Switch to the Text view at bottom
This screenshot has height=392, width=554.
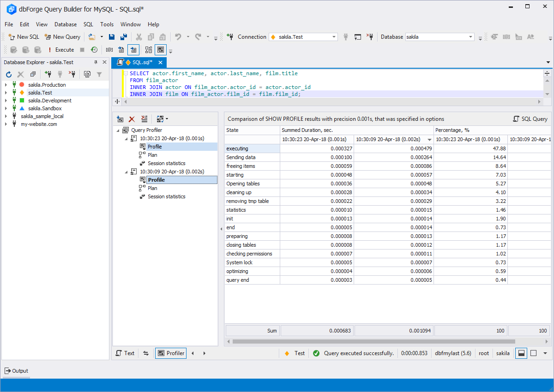click(x=125, y=353)
